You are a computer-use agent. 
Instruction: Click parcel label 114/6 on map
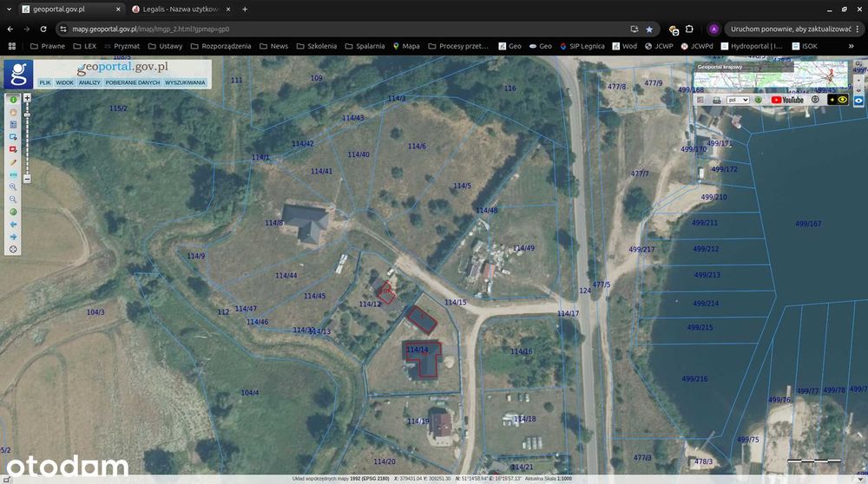(417, 146)
